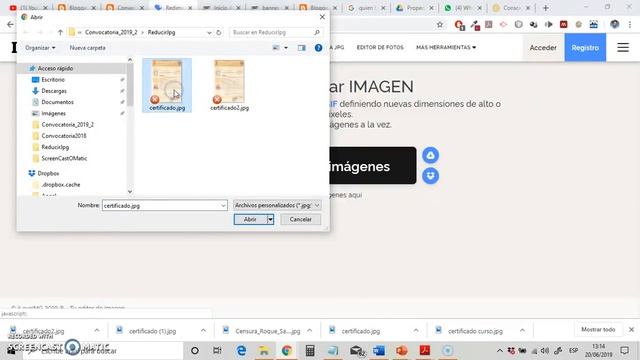Open Descargas in navigation pane
The height and width of the screenshot is (360, 640).
(54, 91)
